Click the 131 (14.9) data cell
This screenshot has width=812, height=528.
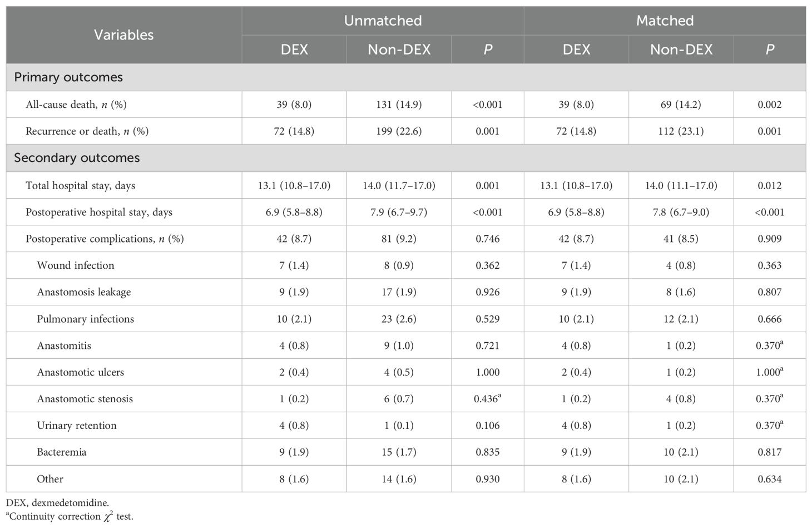(x=399, y=105)
